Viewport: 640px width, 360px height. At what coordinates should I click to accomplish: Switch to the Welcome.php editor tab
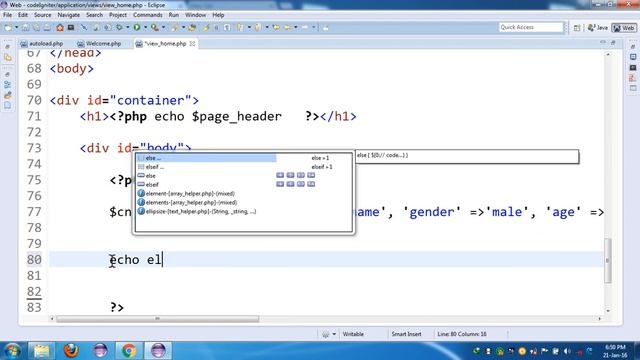pos(100,43)
